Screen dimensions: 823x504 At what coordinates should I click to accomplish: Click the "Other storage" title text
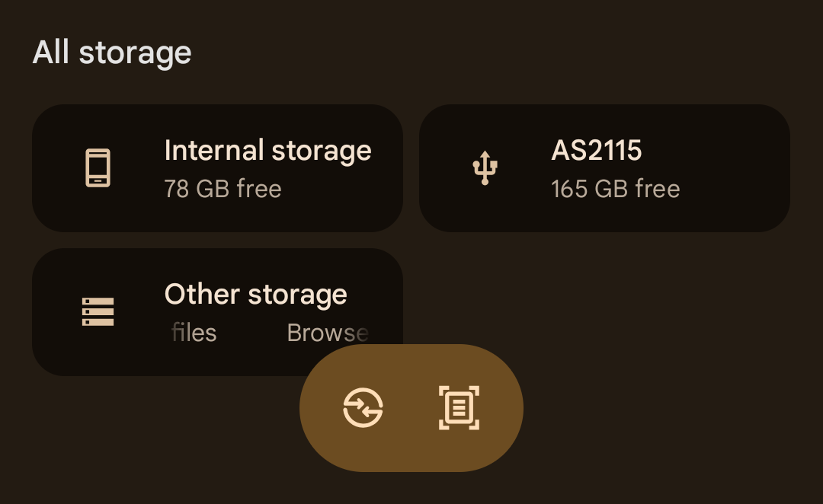(255, 295)
